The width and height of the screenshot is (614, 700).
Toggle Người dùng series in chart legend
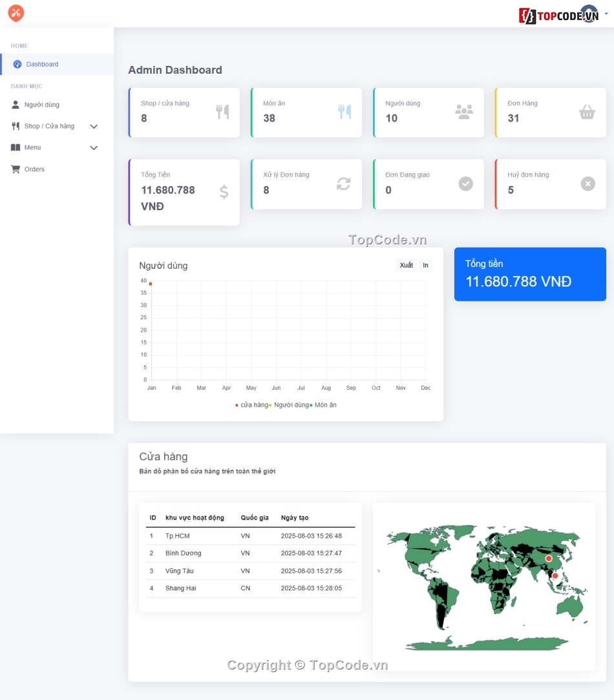point(289,405)
